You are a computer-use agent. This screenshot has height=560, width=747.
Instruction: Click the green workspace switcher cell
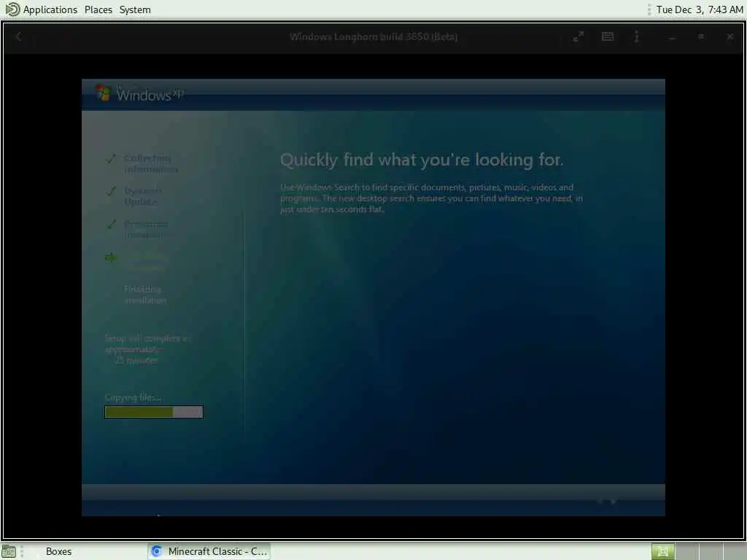[662, 551]
